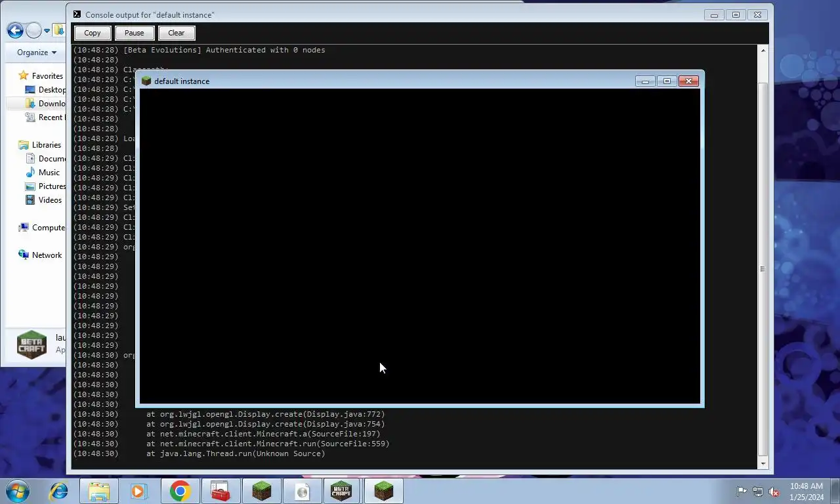Open the Organize dropdown in Explorer
Screen dimensions: 840x504
coord(37,52)
